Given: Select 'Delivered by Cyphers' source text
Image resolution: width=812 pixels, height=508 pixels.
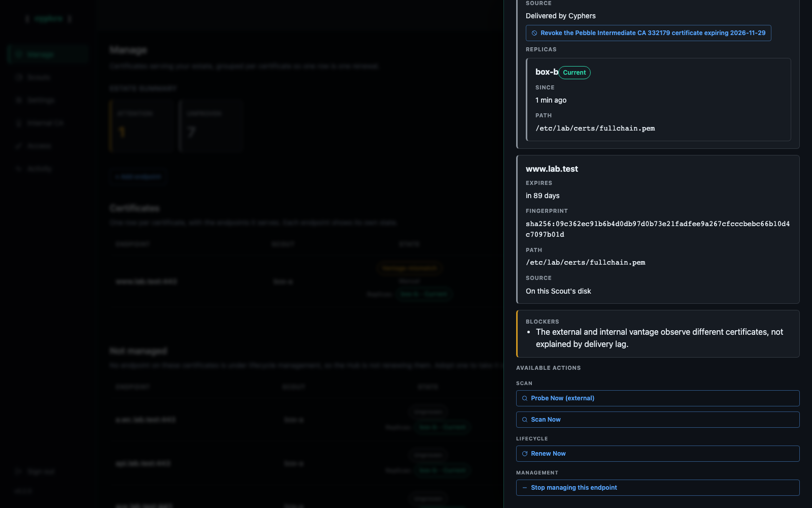Looking at the screenshot, I should [561, 16].
